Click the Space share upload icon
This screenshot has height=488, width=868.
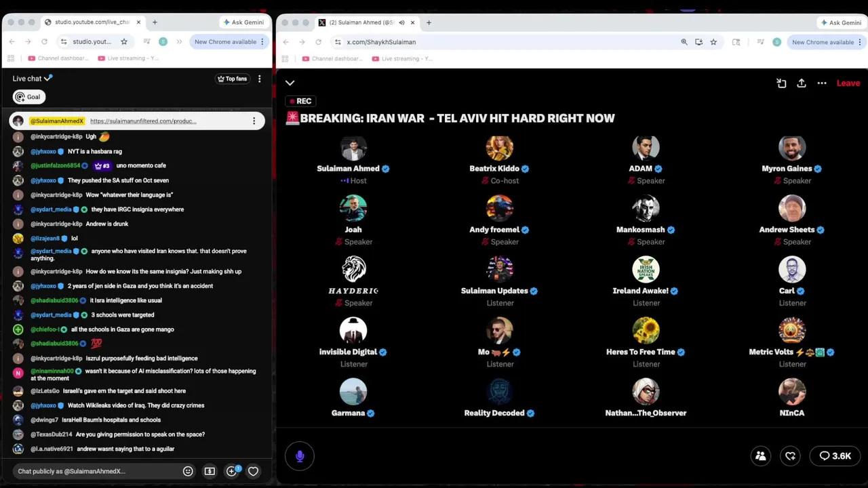802,83
